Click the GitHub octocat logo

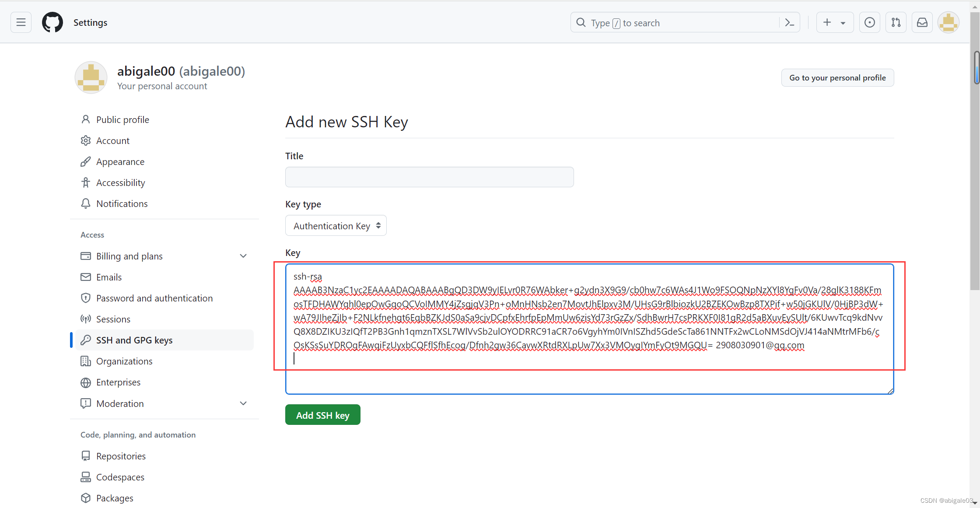tap(52, 22)
